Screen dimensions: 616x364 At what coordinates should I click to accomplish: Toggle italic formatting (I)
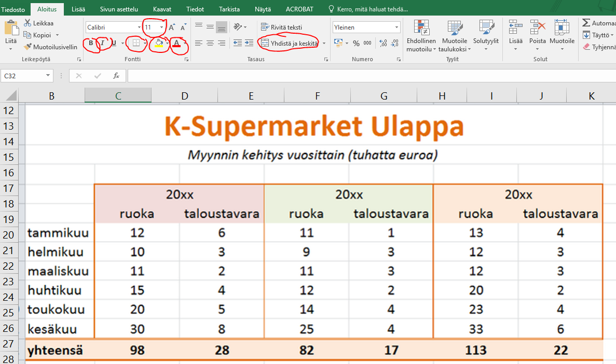103,43
